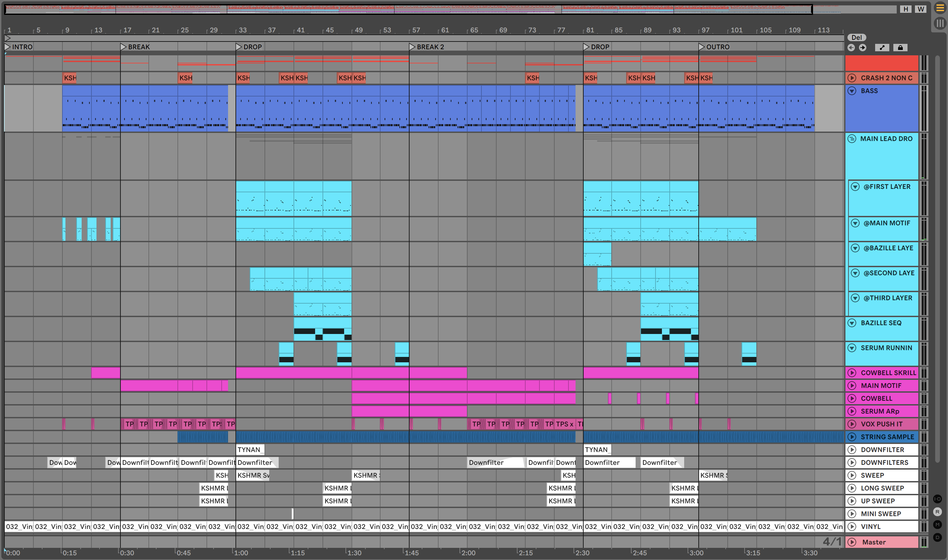The width and height of the screenshot is (948, 560).
Task: Toggle the I-O section visibility
Action: tap(938, 499)
